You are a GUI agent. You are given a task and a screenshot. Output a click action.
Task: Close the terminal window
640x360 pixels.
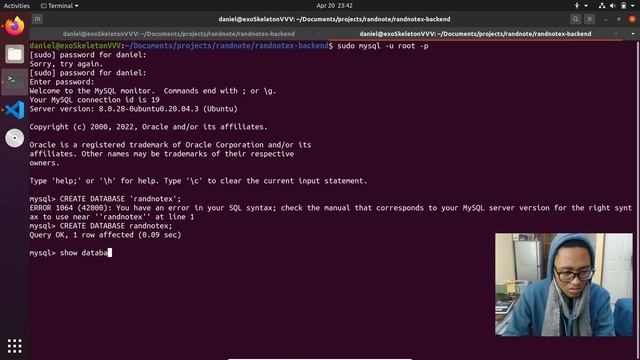tap(632, 19)
